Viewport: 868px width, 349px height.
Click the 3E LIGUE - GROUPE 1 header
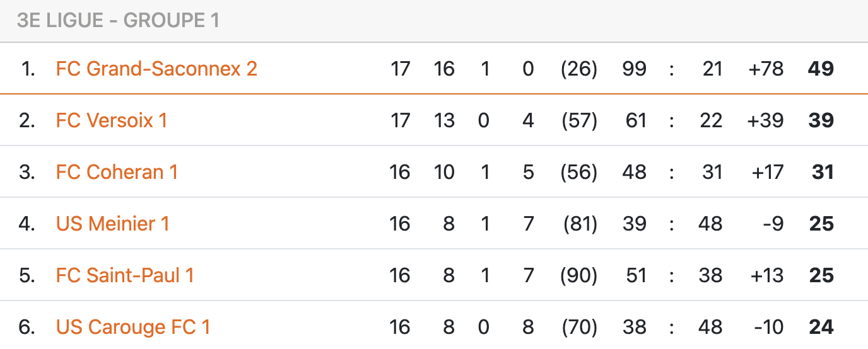tap(118, 21)
